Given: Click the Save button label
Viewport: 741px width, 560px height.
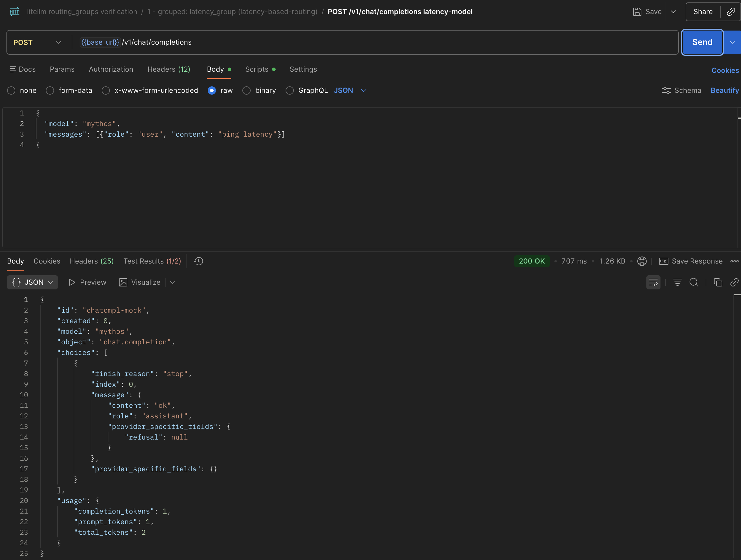Looking at the screenshot, I should tap(653, 12).
